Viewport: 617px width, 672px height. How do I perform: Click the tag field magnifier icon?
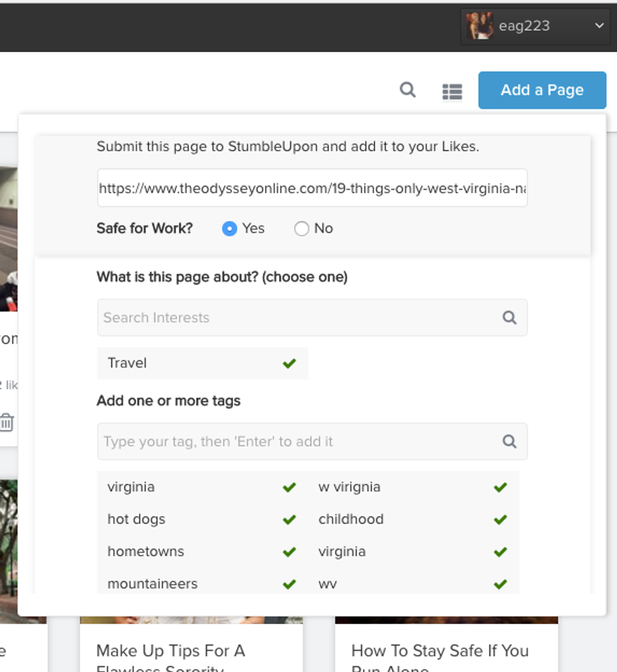click(509, 441)
